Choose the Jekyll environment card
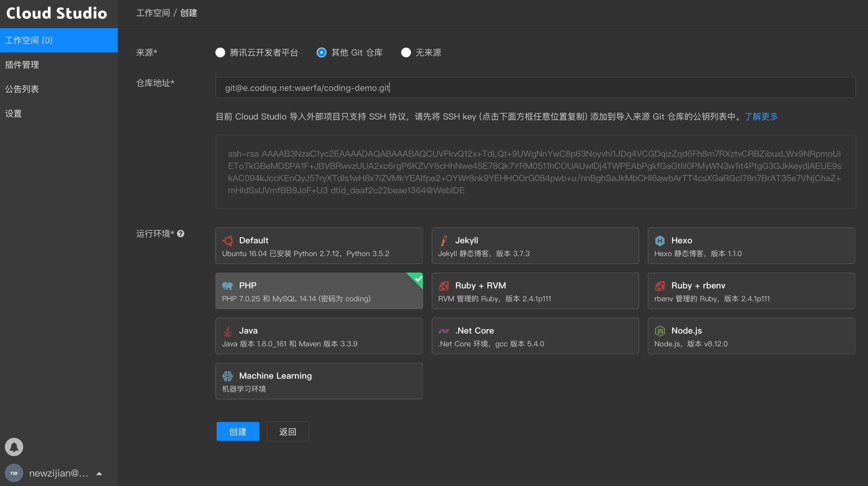Viewport: 868px width, 486px height. pyautogui.click(x=535, y=245)
